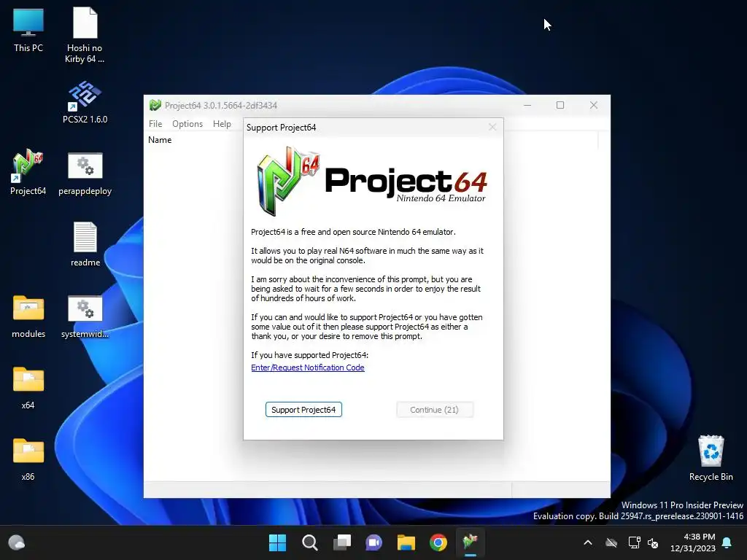Open File Explorer from the taskbar
This screenshot has height=560, width=747.
click(406, 542)
